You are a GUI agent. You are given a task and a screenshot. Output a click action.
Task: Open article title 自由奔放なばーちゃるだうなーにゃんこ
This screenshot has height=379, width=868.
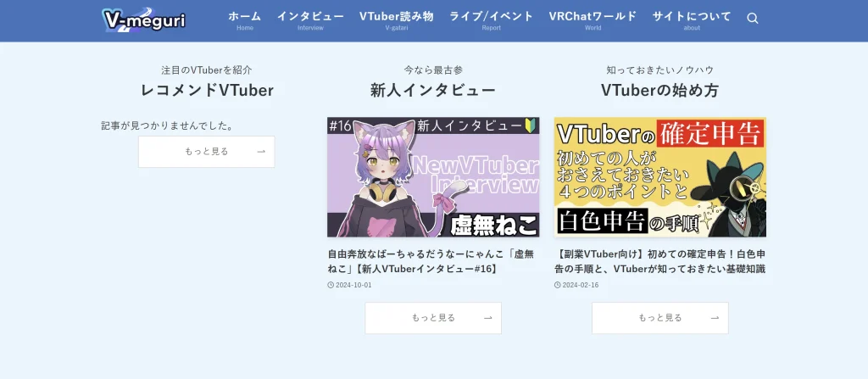point(431,261)
